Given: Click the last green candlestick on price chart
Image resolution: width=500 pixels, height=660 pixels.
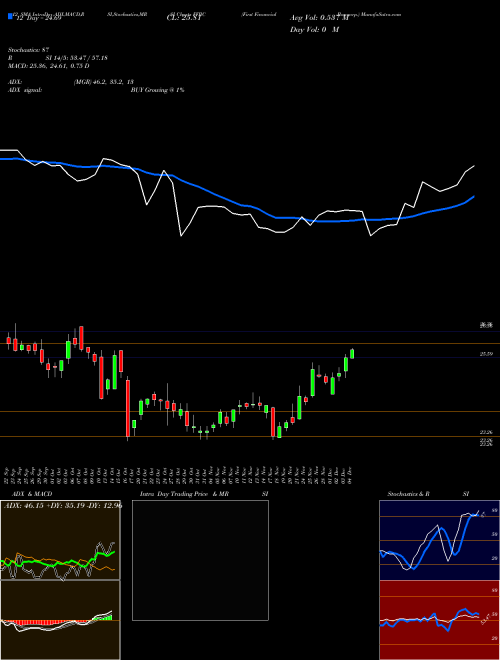Looking at the screenshot, I should [352, 354].
